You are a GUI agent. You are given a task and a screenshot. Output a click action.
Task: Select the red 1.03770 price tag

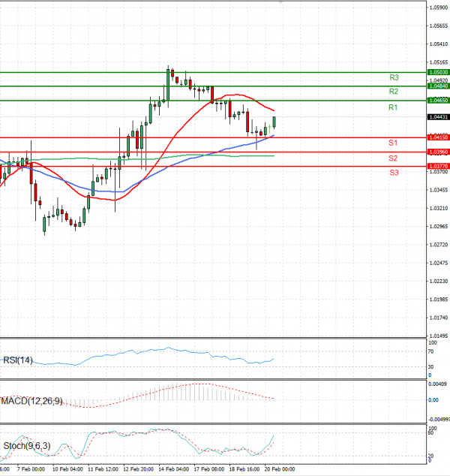click(438, 166)
